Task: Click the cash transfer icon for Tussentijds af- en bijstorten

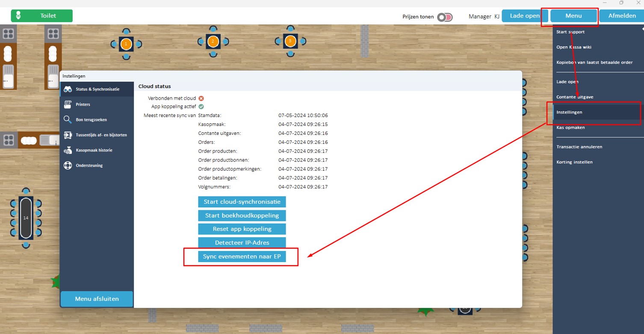Action: tap(68, 135)
